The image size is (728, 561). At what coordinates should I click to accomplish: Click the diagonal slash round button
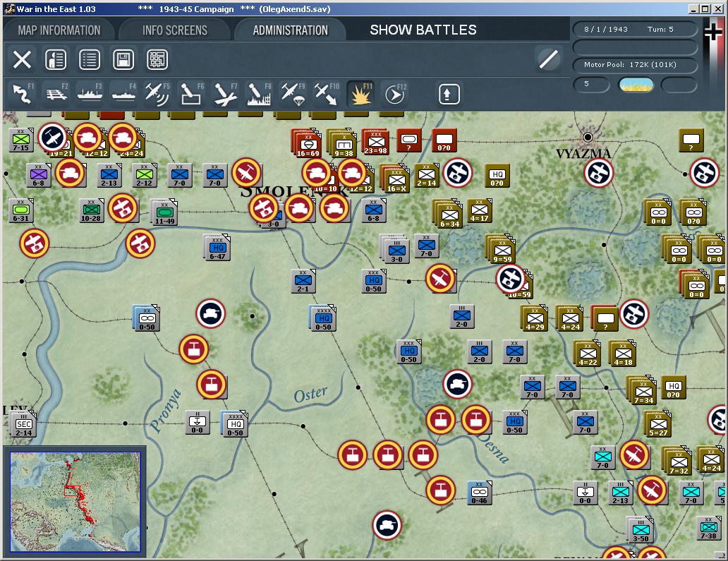(x=548, y=59)
